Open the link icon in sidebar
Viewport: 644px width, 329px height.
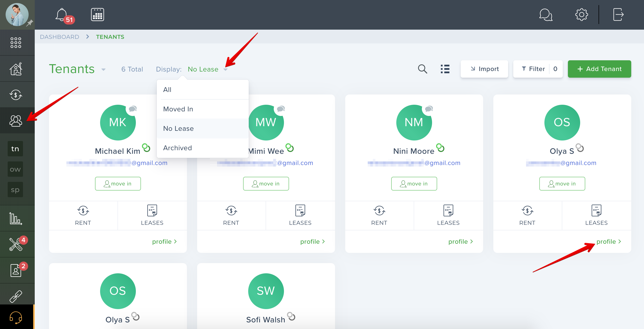point(16,296)
